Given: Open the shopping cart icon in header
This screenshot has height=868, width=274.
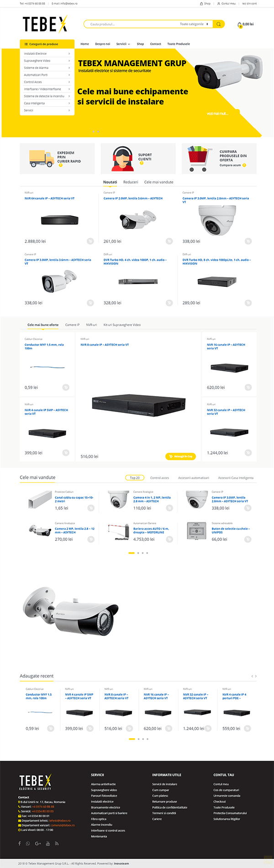Looking at the screenshot, I should click(240, 25).
